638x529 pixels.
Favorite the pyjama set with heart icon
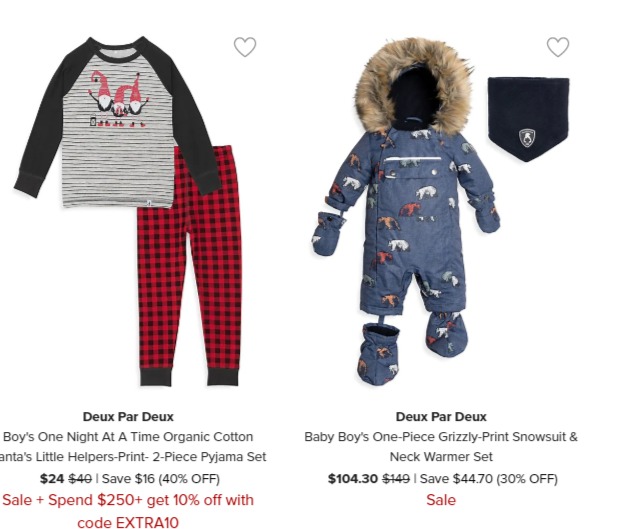pos(245,47)
